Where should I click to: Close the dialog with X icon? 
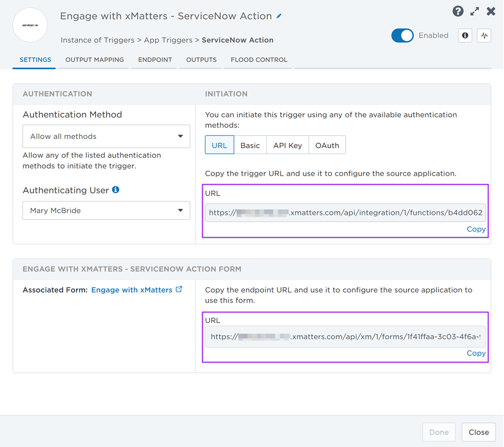click(x=491, y=12)
